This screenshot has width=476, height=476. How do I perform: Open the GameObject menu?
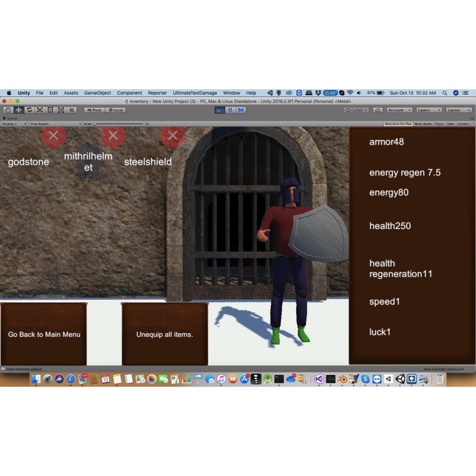click(x=98, y=93)
